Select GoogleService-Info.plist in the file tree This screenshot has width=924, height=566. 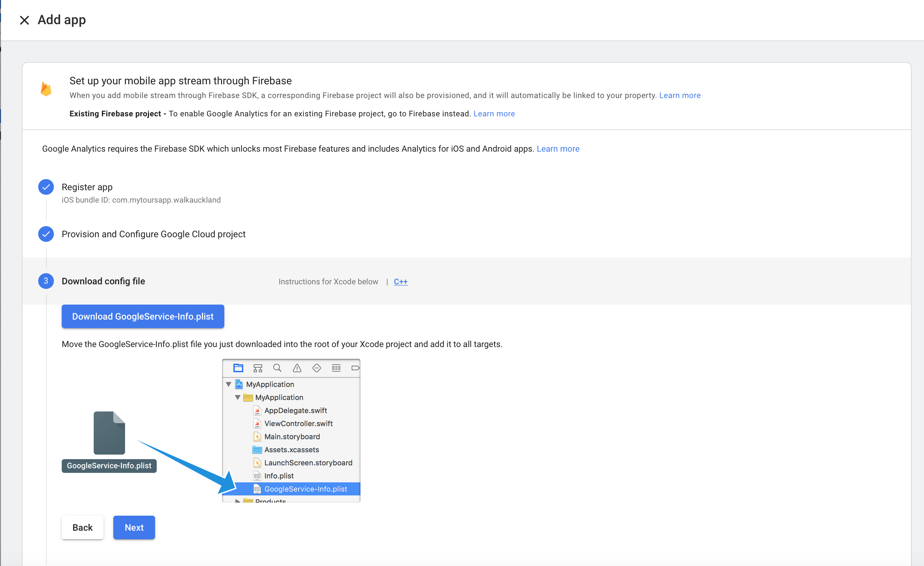tap(305, 489)
